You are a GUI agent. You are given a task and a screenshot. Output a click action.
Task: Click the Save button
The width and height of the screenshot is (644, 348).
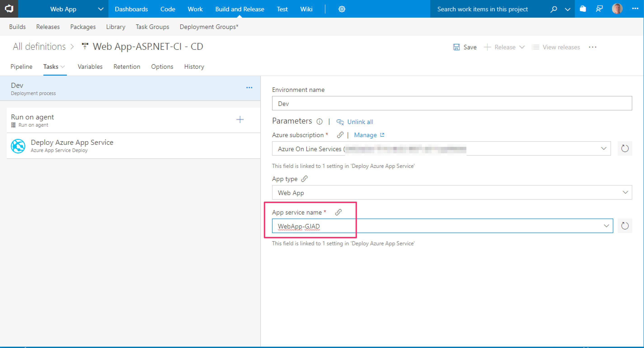(465, 47)
